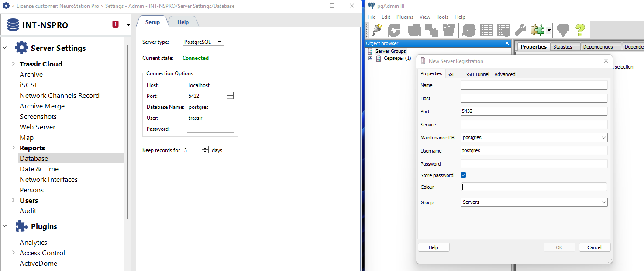The image size is (644, 271).
Task: Click the Colour swatch field
Action: click(534, 187)
